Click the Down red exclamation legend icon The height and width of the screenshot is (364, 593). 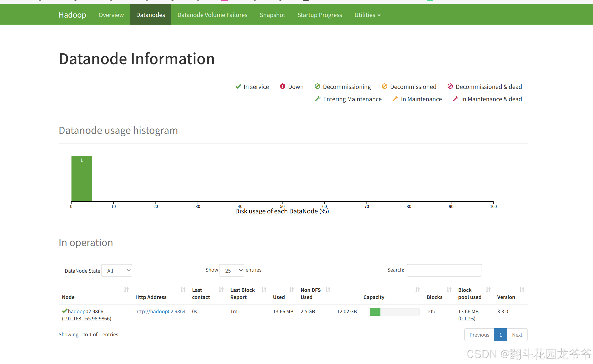click(x=283, y=86)
